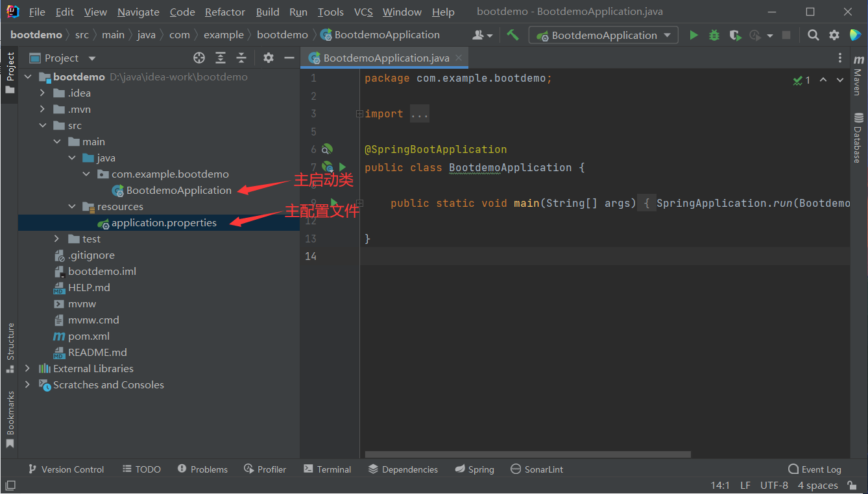
Task: Open Event Log
Action: 814,469
